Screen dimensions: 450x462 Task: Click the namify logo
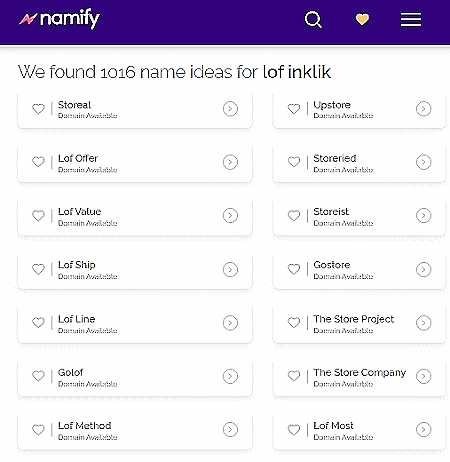[x=59, y=19]
